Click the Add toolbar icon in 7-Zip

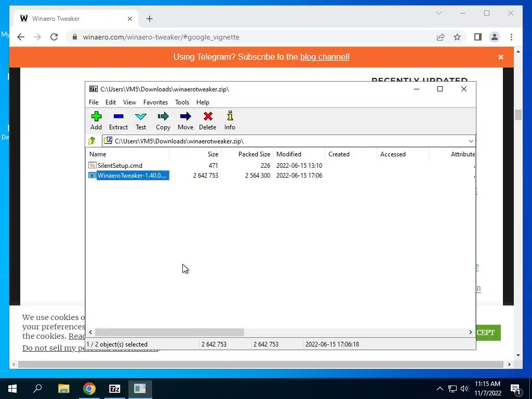(x=96, y=117)
